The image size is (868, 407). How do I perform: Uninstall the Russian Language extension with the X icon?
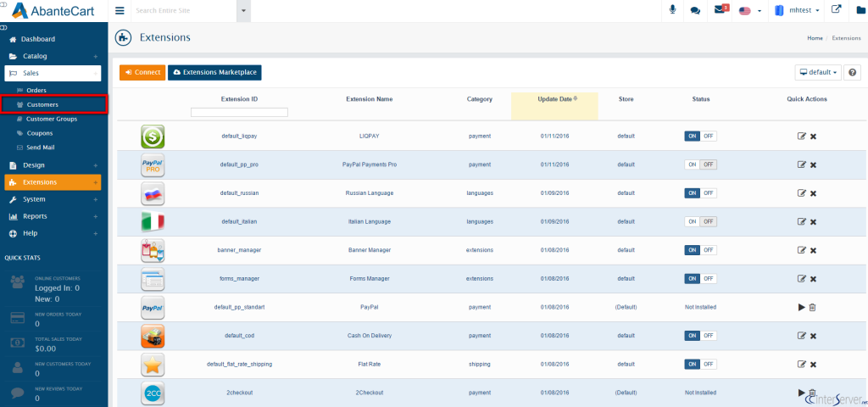(x=813, y=193)
